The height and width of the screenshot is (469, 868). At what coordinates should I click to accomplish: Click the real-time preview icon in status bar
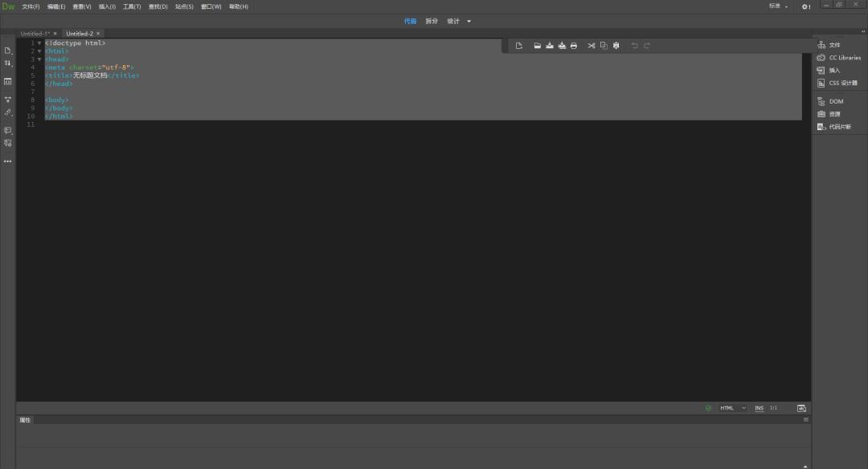tap(801, 408)
